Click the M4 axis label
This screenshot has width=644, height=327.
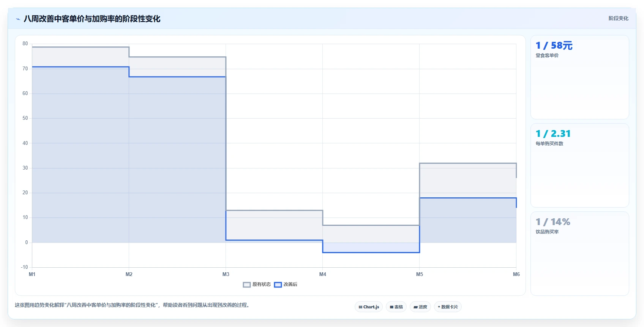(323, 274)
